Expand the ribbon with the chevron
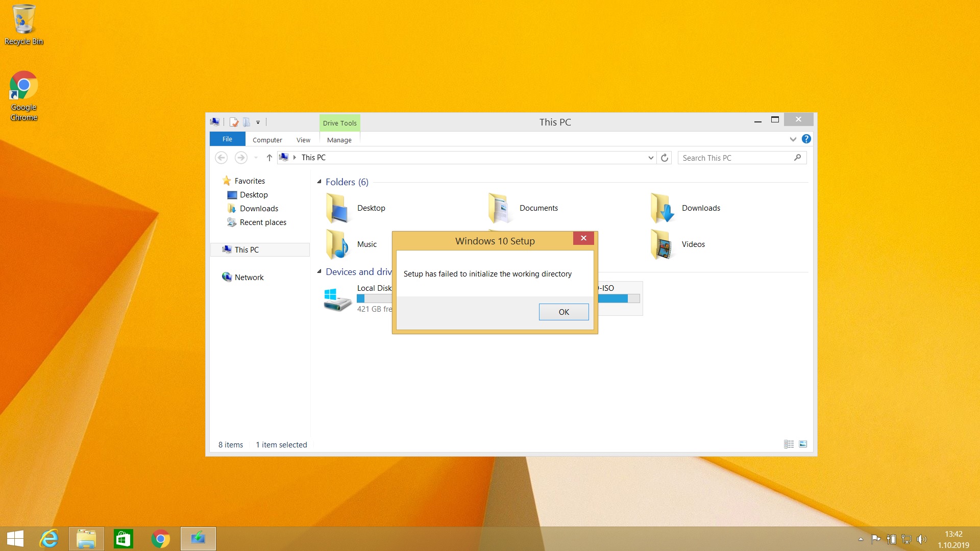The image size is (980, 551). [793, 139]
